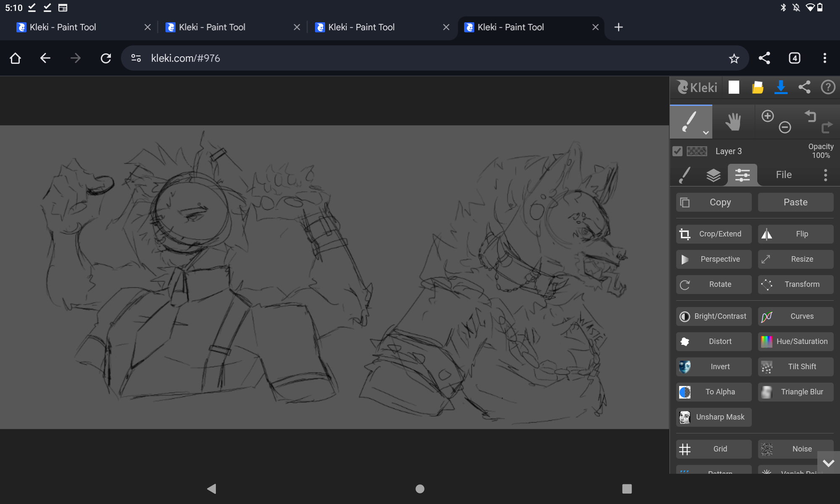Open the Tilt Shift filter

pyautogui.click(x=795, y=367)
